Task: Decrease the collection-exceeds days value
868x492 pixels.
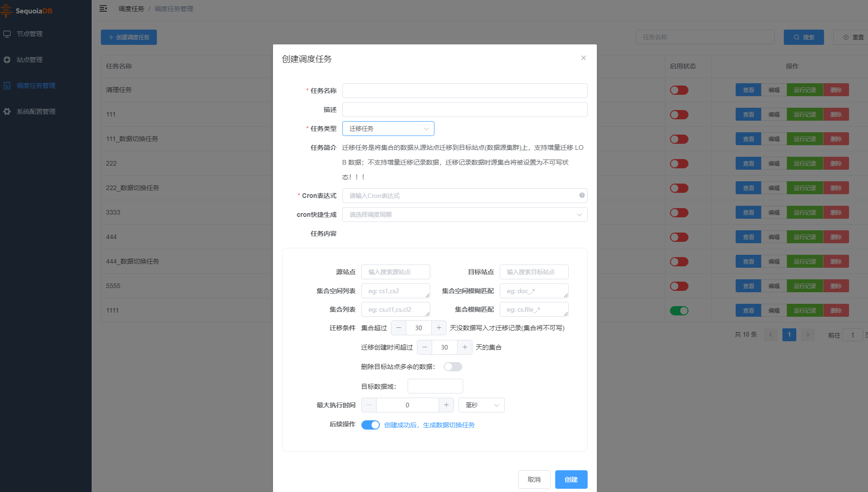Action: (399, 328)
